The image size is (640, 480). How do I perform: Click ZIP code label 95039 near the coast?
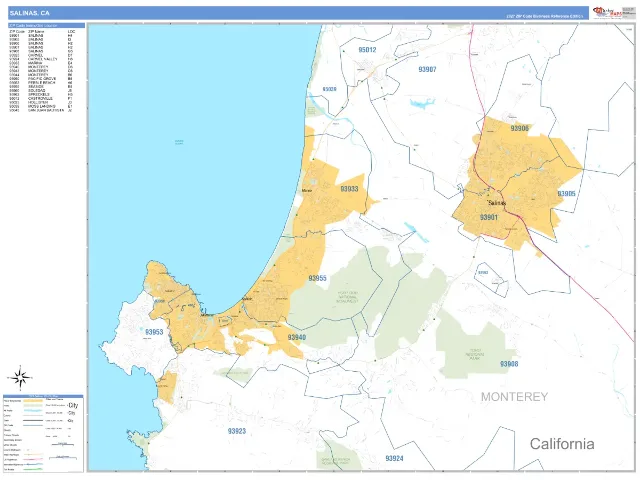pyautogui.click(x=329, y=89)
